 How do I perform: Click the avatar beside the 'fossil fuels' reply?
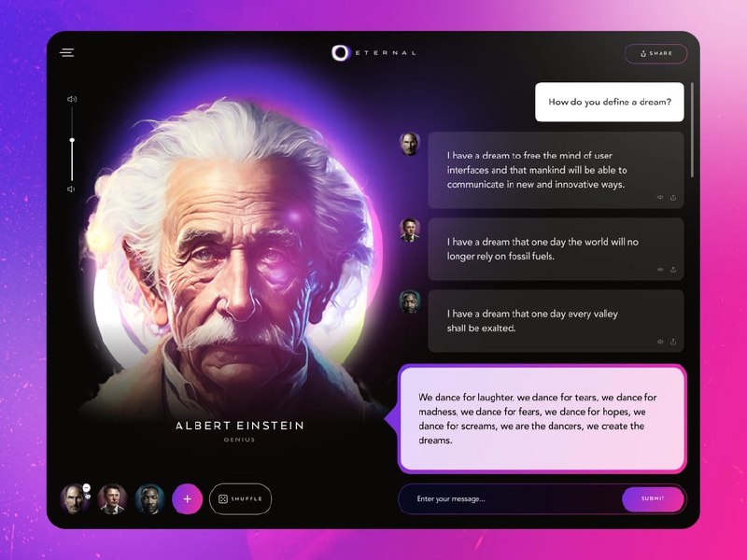click(x=409, y=230)
